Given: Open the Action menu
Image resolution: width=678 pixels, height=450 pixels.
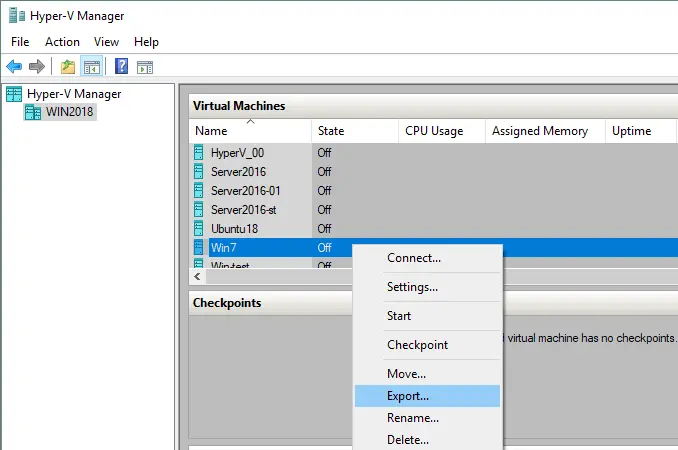Looking at the screenshot, I should pos(62,42).
